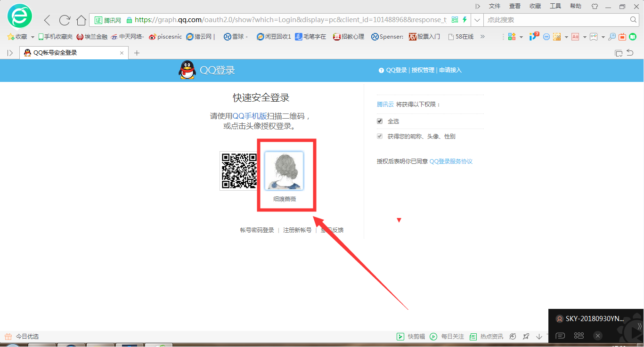Open the game controller icon
Screen dimensions: 644x347
pyautogui.click(x=594, y=37)
